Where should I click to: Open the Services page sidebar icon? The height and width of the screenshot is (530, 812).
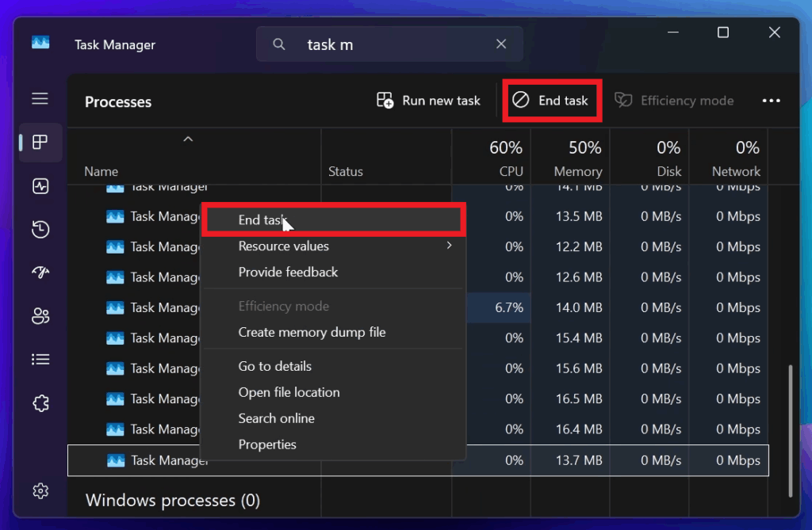40,403
